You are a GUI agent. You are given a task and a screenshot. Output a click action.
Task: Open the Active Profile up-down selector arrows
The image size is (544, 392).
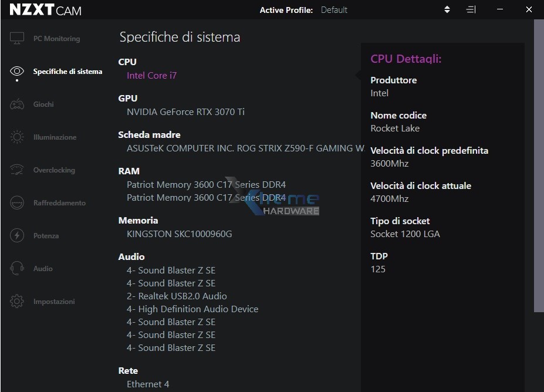447,10
